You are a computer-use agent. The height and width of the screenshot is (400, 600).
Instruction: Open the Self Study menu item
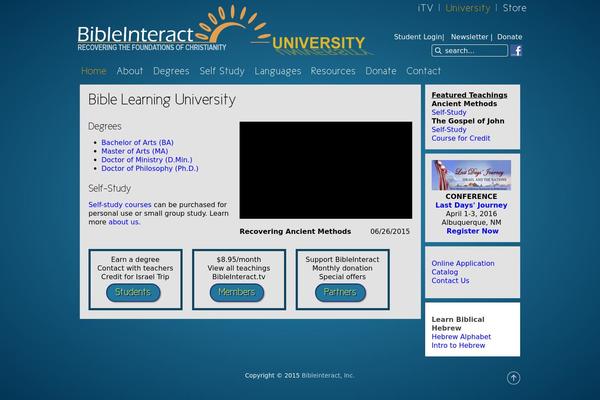(222, 71)
